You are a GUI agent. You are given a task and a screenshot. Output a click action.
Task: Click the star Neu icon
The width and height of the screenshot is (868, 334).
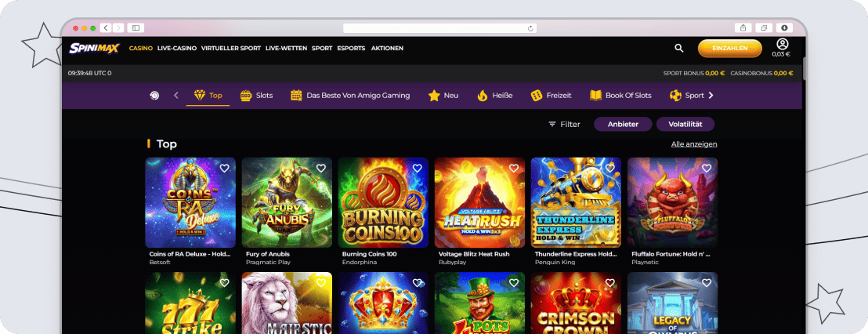[434, 96]
